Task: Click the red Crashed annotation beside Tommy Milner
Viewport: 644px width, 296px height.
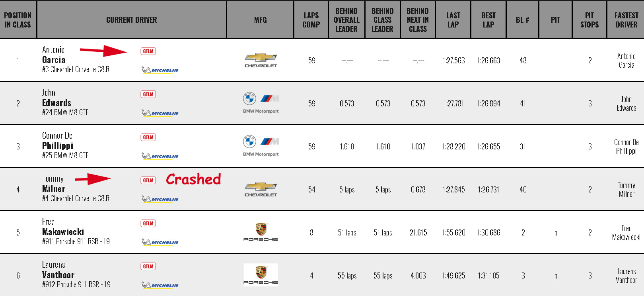Action: tap(193, 179)
